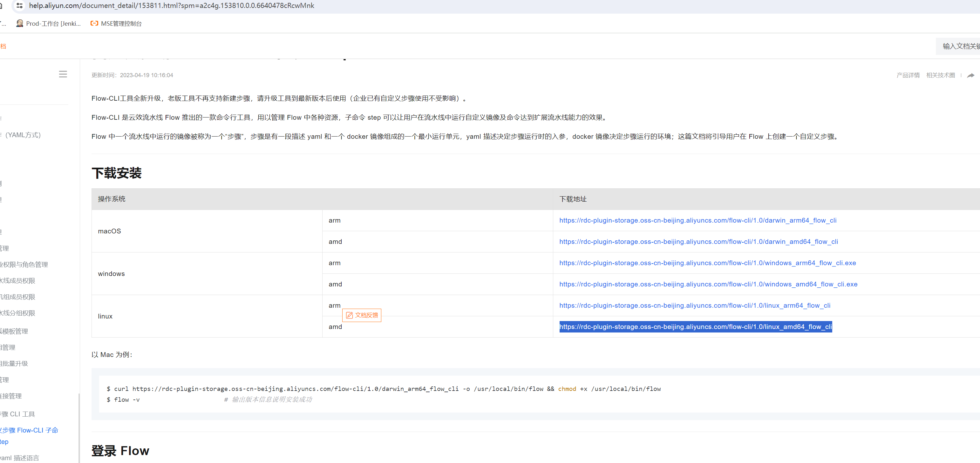Focus the 输入文档关键 search field
980x463 pixels.
(x=958, y=46)
